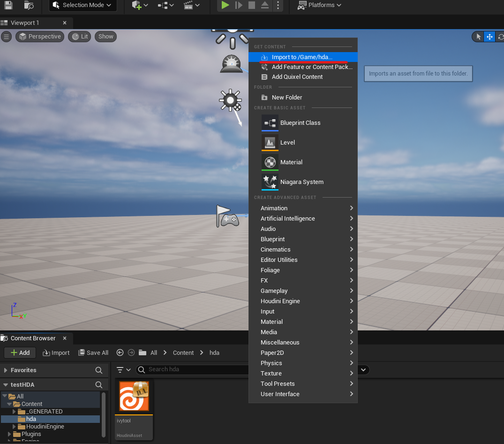Expand the Editor Utilities submenu
This screenshot has width=504, height=444.
303,260
